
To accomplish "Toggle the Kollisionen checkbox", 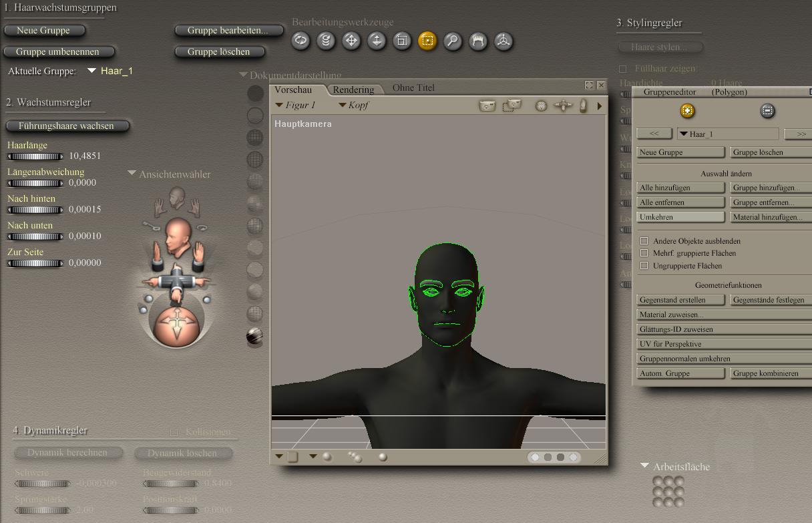I will click(x=174, y=432).
